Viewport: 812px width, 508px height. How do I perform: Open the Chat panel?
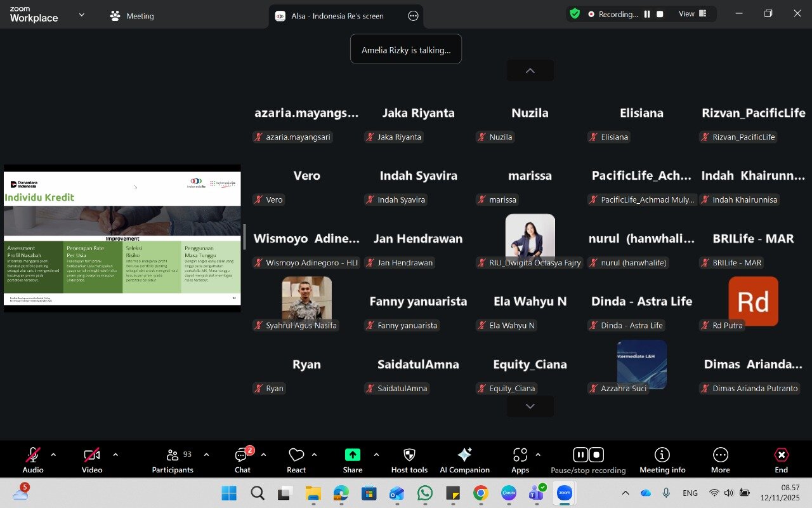tap(242, 459)
